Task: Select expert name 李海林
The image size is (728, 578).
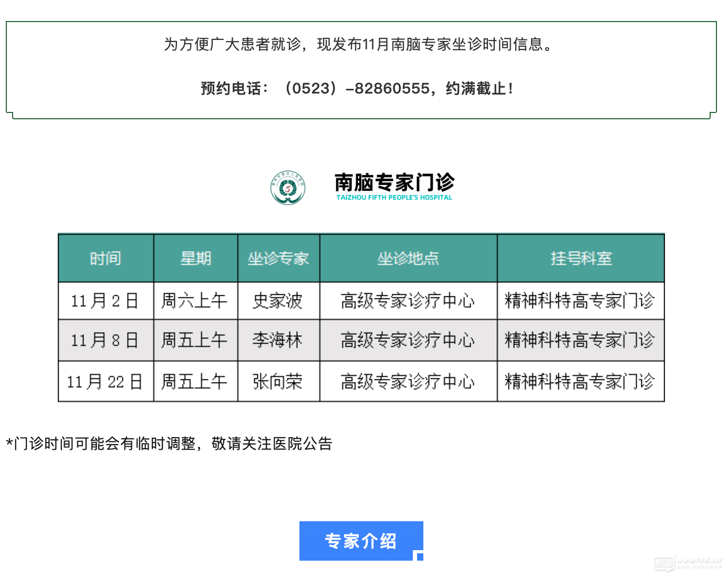Action: coord(278,340)
